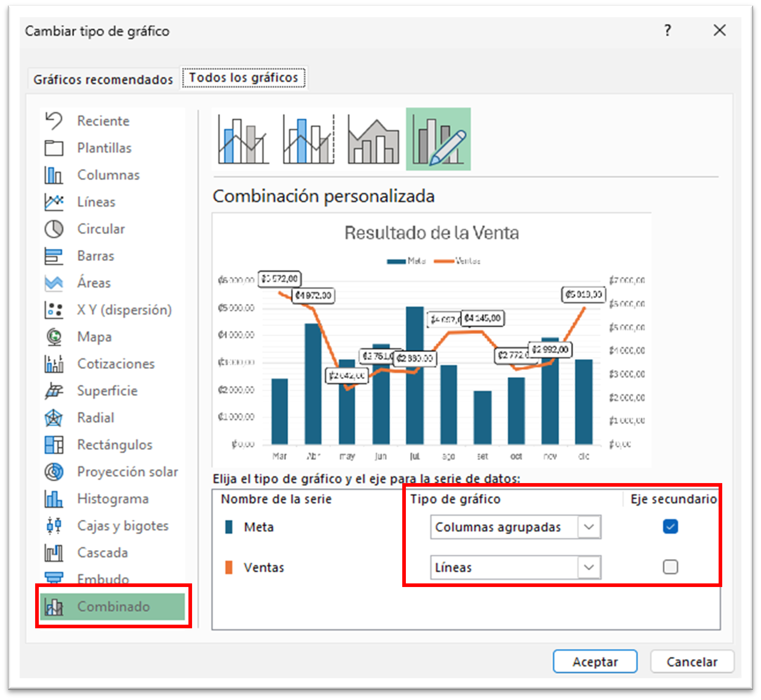The width and height of the screenshot is (761, 700).
Task: Click the Aceptar button
Action: 595,662
